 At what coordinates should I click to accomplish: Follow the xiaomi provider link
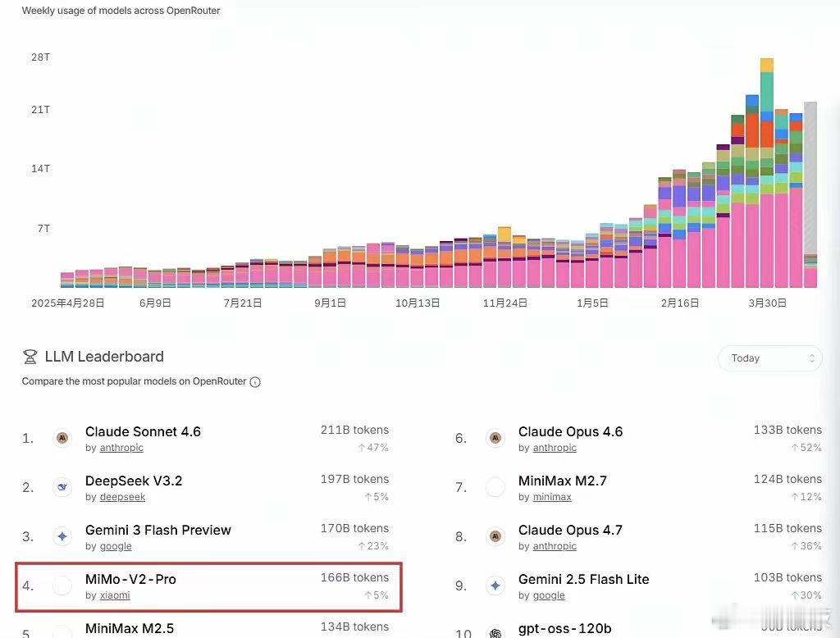tap(115, 595)
